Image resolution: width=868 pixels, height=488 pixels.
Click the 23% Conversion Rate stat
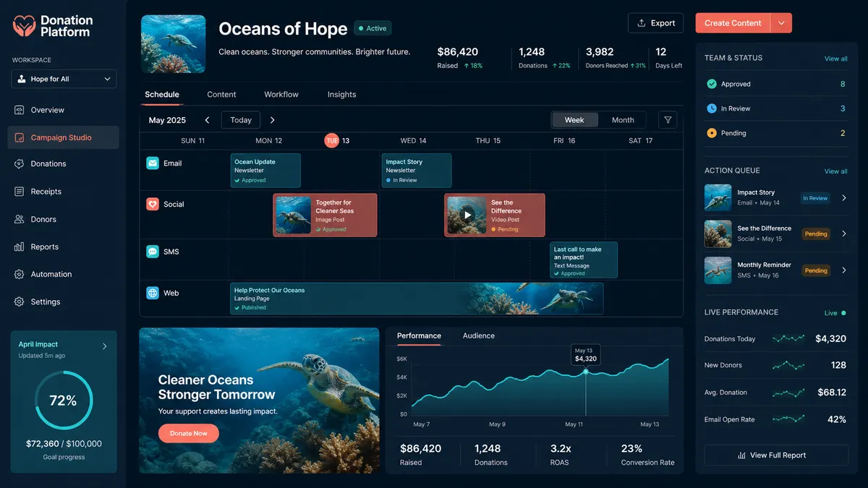coord(647,455)
